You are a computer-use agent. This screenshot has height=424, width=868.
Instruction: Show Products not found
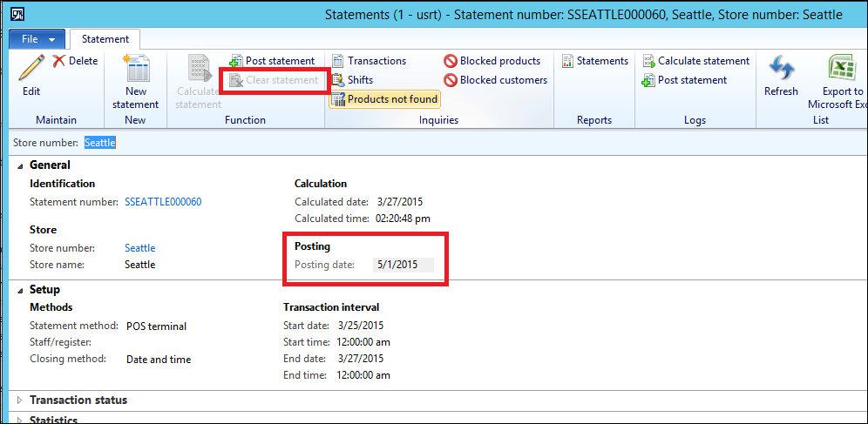pos(384,99)
